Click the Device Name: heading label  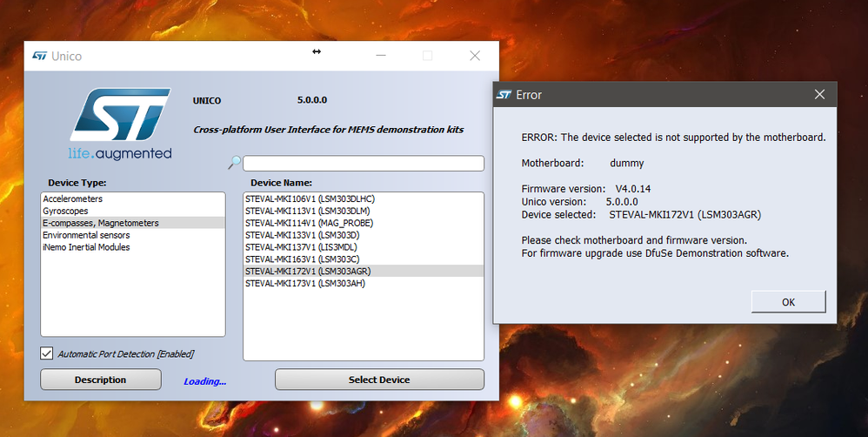(x=281, y=183)
